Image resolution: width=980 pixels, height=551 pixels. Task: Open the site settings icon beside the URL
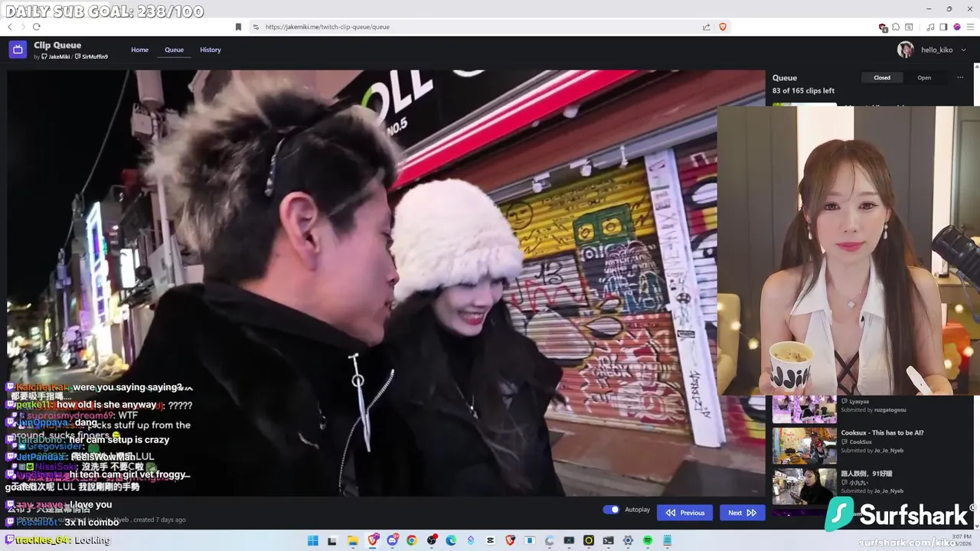click(x=256, y=27)
